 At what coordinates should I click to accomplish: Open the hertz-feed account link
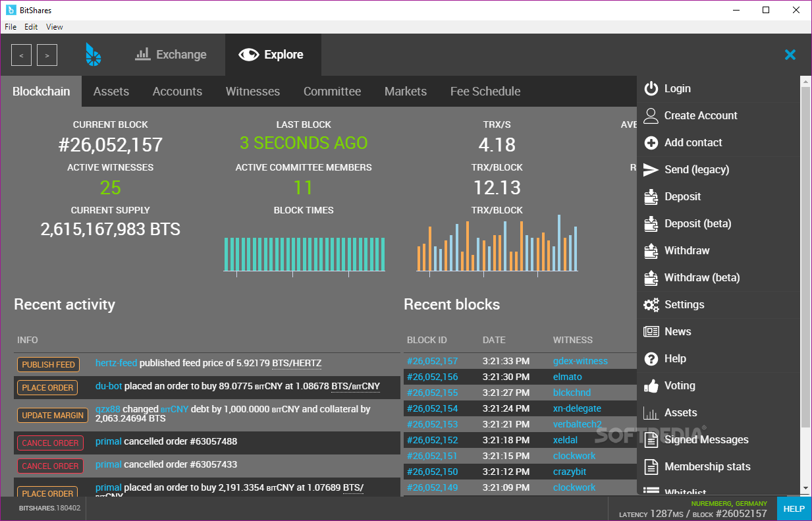coord(116,363)
